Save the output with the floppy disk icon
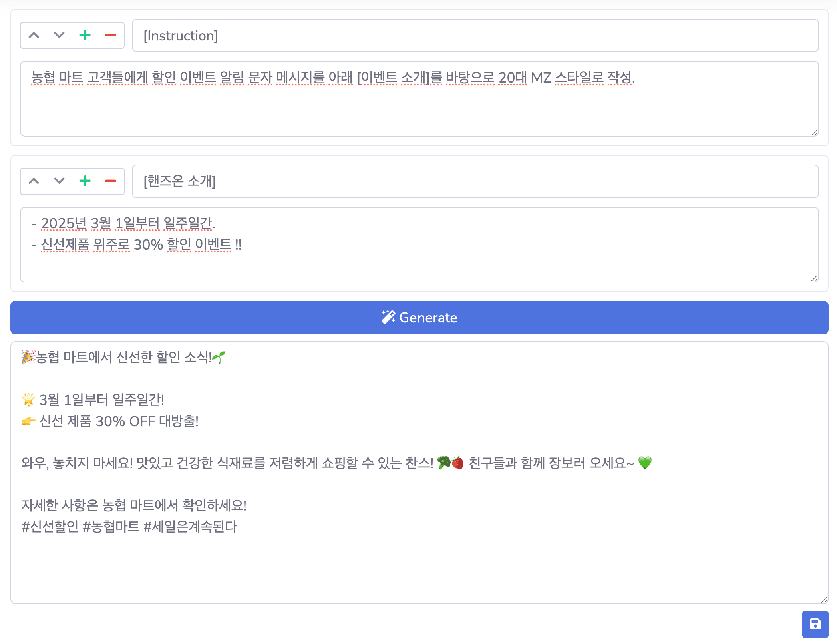Image resolution: width=837 pixels, height=644 pixels. (815, 624)
